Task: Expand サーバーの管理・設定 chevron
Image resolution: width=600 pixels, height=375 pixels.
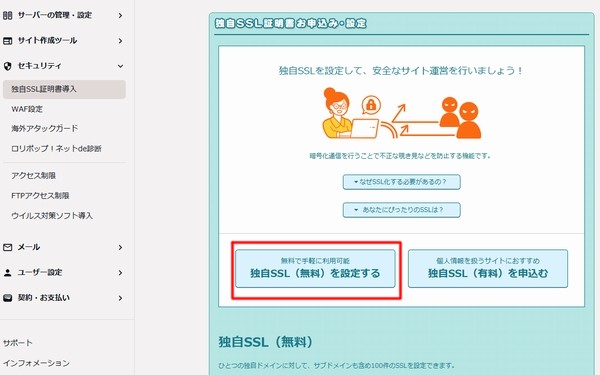Action: coord(120,15)
